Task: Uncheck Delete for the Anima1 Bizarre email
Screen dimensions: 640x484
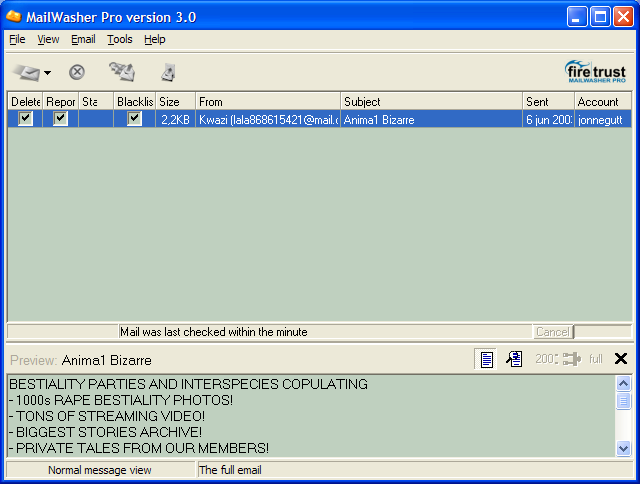Action: [25, 119]
